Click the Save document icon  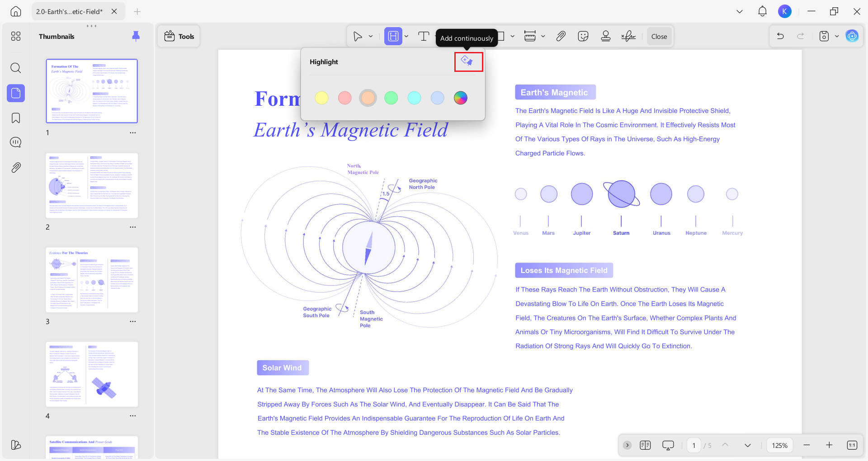tap(824, 37)
